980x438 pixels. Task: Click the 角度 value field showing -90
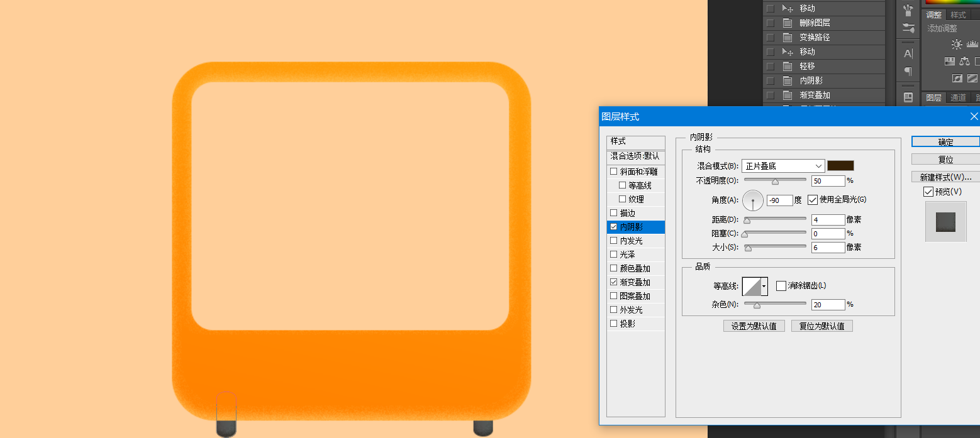click(x=779, y=200)
